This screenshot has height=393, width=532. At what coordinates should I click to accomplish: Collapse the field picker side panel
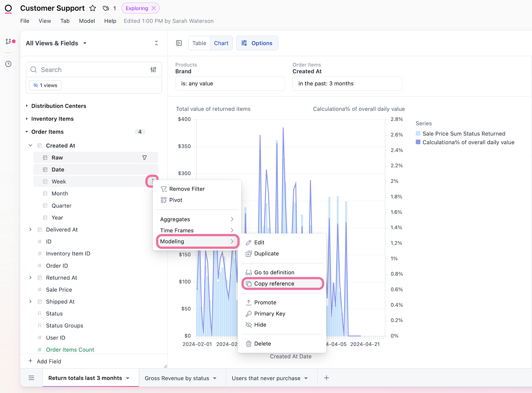point(179,43)
